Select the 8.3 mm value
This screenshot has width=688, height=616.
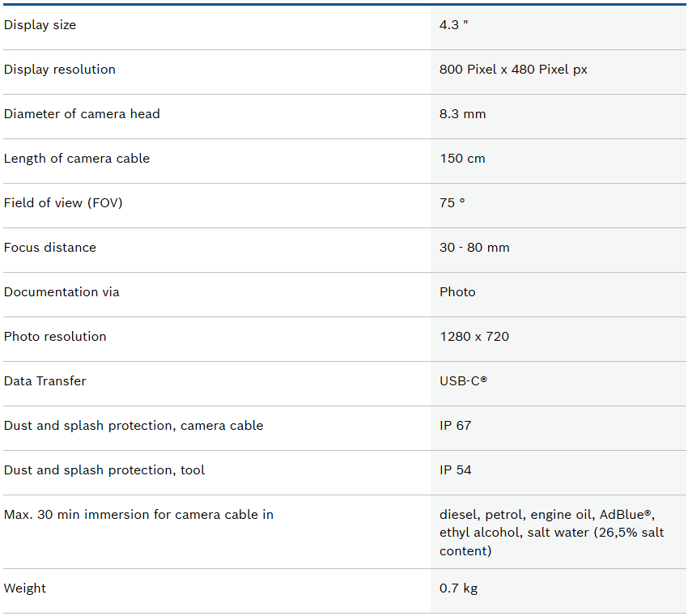tap(462, 114)
